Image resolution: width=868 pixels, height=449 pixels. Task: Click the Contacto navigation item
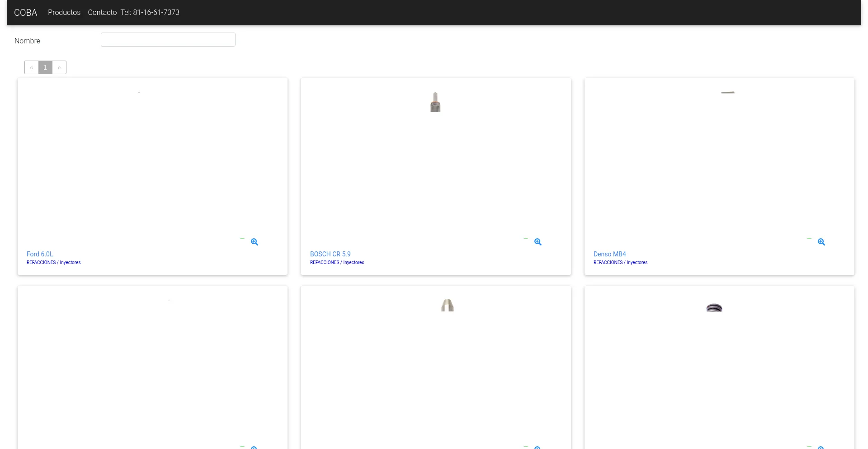pyautogui.click(x=102, y=13)
